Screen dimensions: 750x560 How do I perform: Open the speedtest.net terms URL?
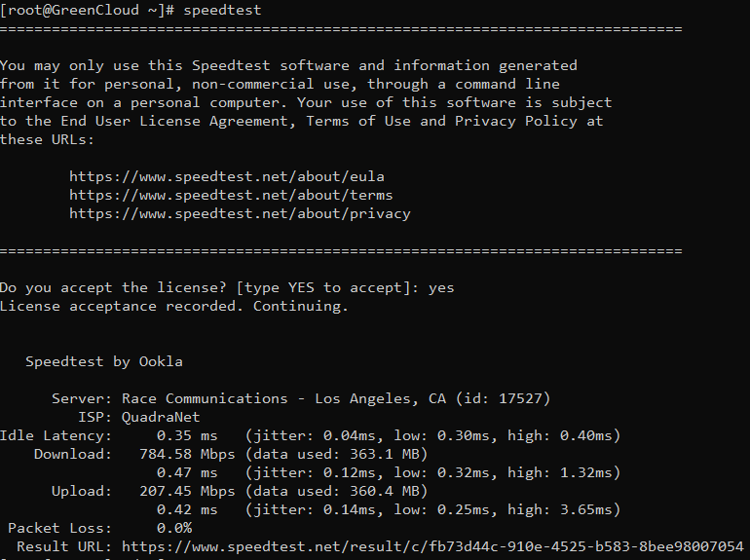point(231,195)
